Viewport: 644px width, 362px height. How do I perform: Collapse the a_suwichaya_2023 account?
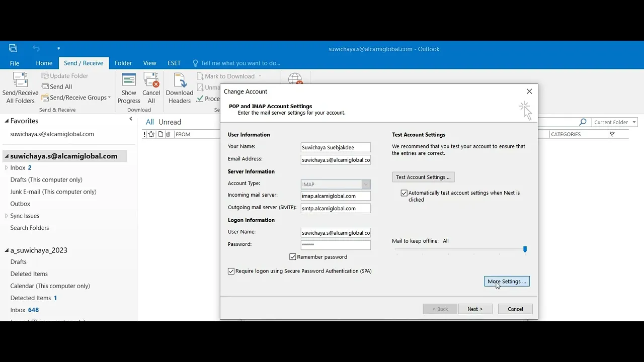(x=7, y=250)
